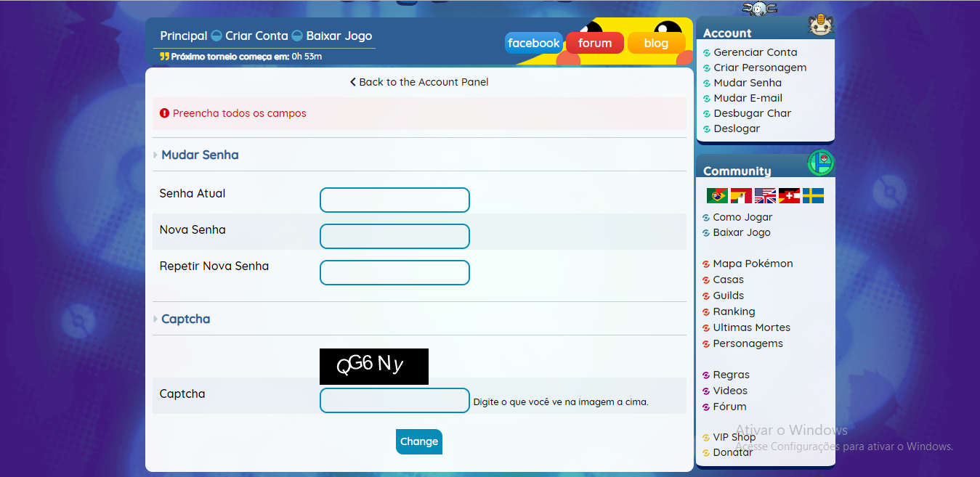Select the Spanish/Mexican flag language

741,196
